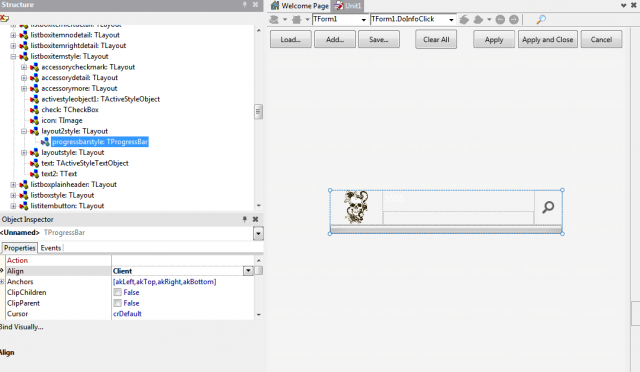Expand the listboxitemrightdetail node
Image resolution: width=640 pixels, height=372 pixels.
pos(13,46)
